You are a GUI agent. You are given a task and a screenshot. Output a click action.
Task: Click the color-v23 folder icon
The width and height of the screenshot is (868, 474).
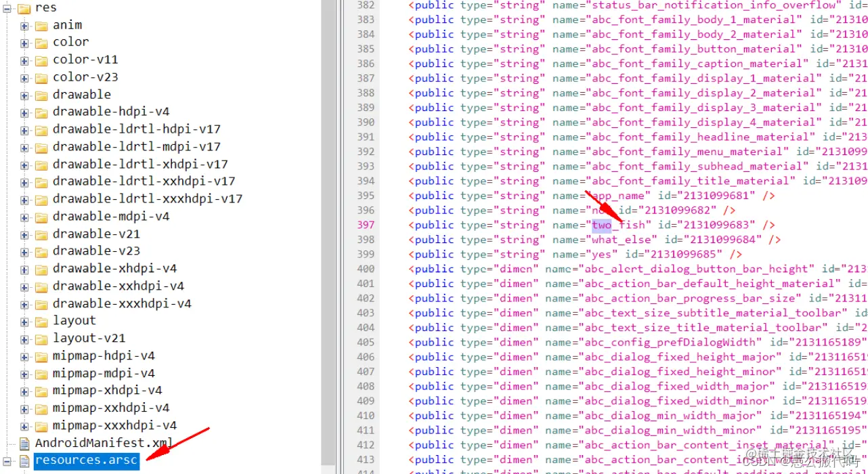click(41, 78)
